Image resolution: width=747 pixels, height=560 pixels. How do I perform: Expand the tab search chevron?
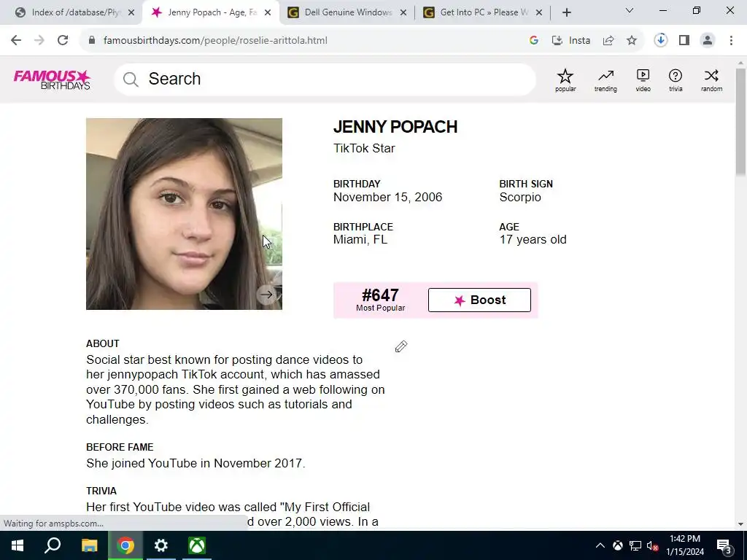[x=630, y=10]
